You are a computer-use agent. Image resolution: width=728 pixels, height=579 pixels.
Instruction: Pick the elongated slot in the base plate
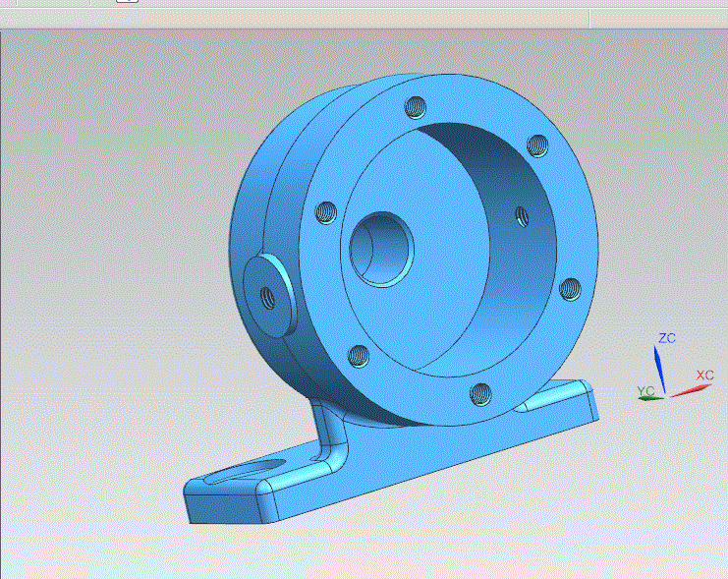[246, 471]
